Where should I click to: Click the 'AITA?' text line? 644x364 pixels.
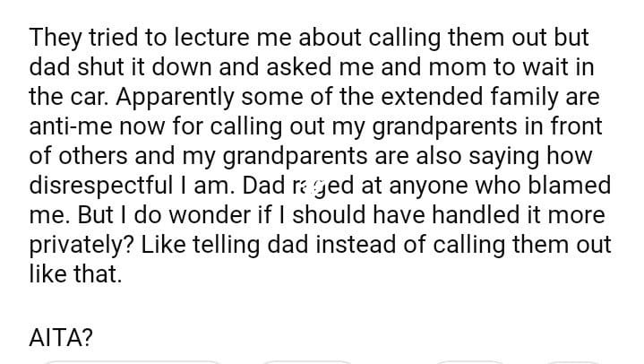click(x=62, y=338)
